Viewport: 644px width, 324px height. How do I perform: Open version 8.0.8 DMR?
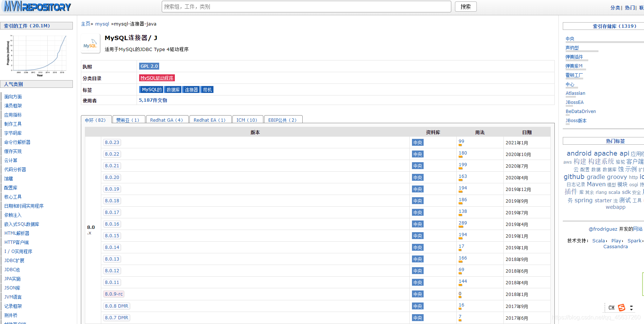point(117,306)
